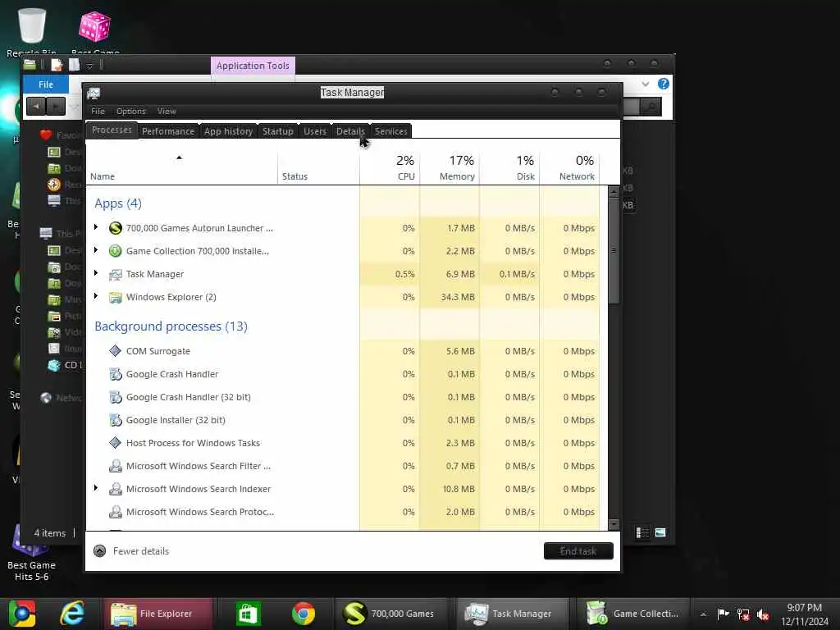Viewport: 840px width, 630px height.
Task: Click the taskbar clock showing 9:07 PM
Action: (805, 614)
